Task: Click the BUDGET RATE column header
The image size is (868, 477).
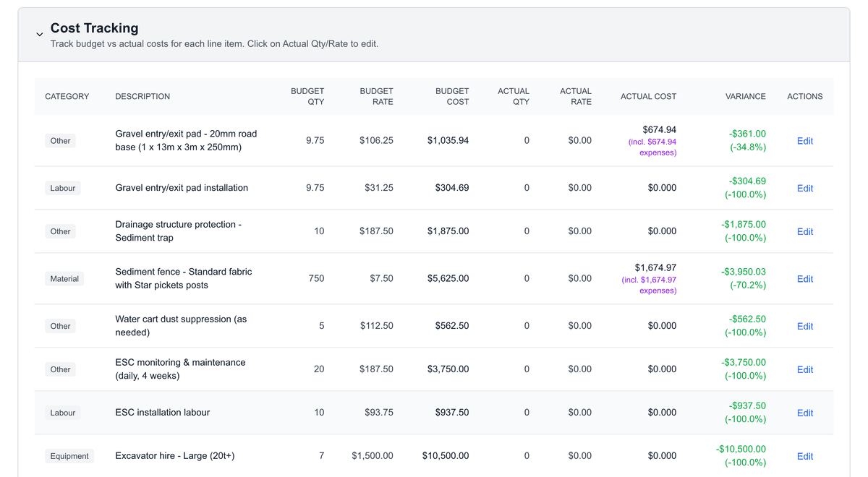Action: 376,96
